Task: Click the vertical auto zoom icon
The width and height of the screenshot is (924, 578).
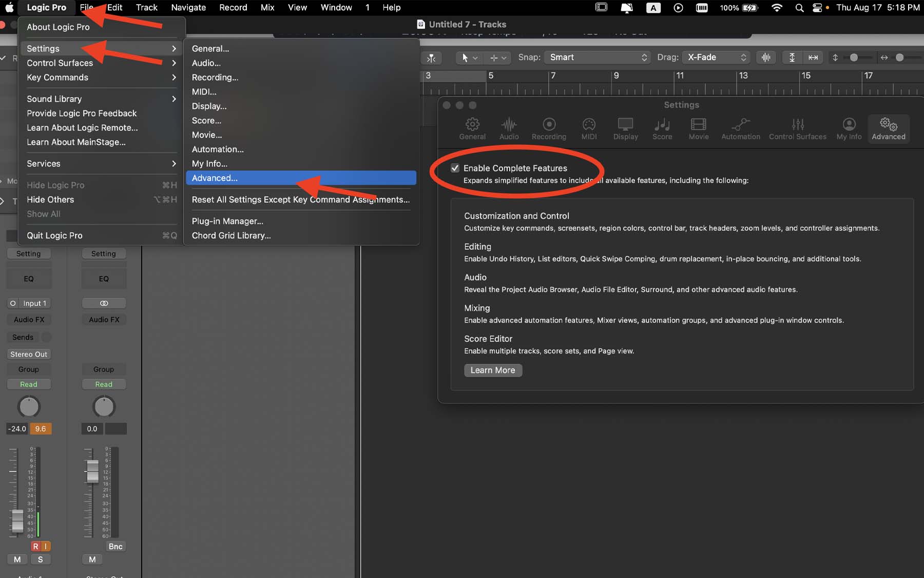Action: point(792,58)
